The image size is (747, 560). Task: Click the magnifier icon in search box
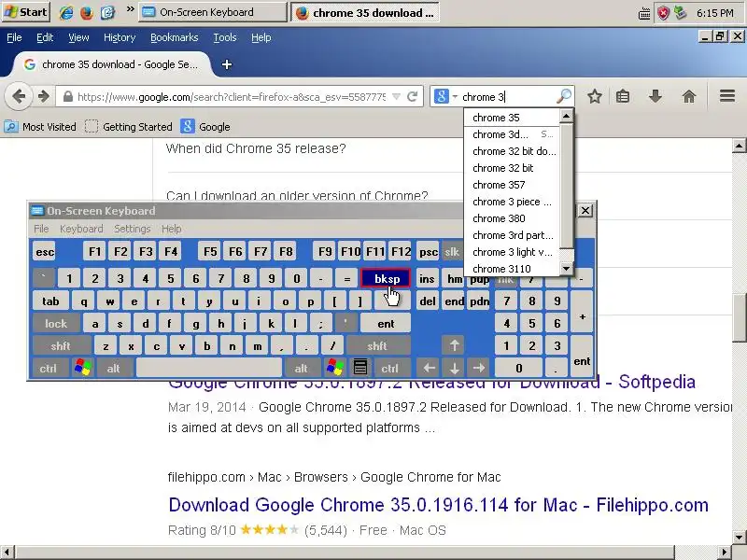[x=564, y=97]
